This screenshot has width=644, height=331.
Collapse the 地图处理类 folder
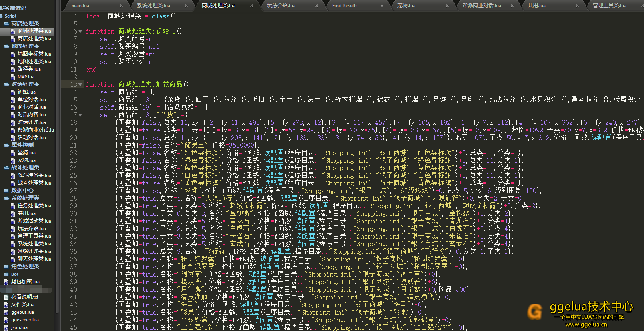[x=7, y=46]
